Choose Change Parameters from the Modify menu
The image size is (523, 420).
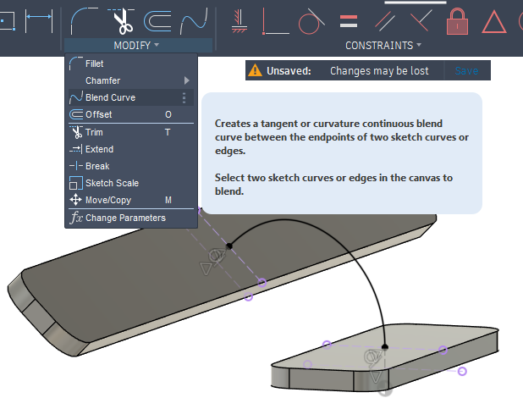coord(131,218)
